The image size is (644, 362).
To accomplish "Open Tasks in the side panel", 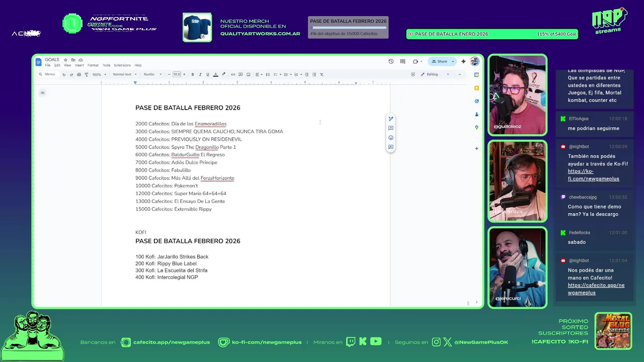I will point(476,101).
